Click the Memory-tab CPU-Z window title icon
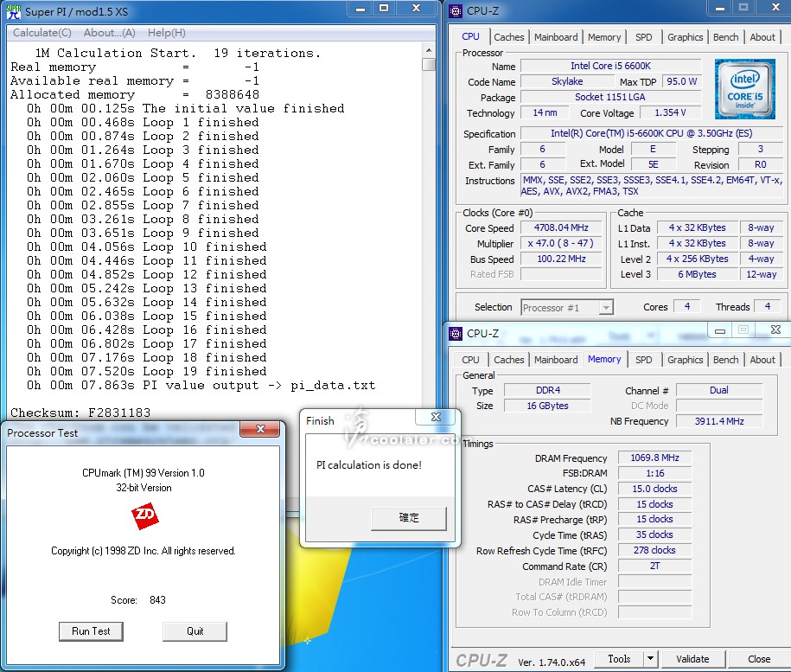This screenshot has height=672, width=791. coord(455,334)
